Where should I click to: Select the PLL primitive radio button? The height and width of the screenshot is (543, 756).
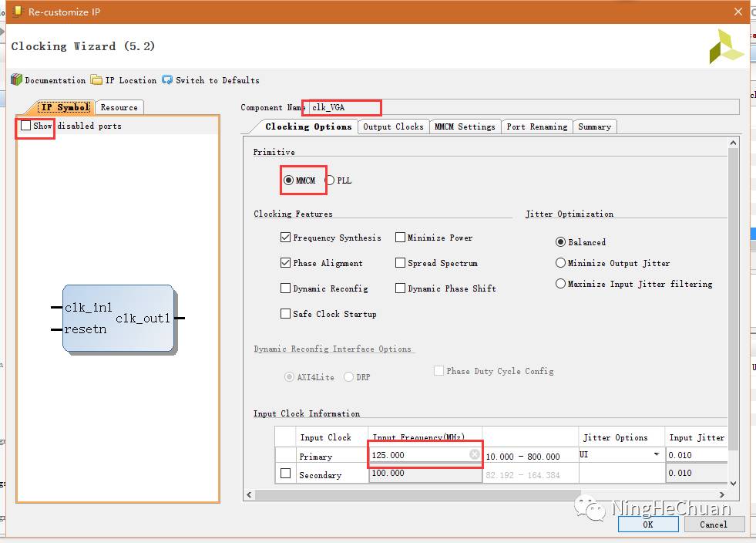click(330, 180)
